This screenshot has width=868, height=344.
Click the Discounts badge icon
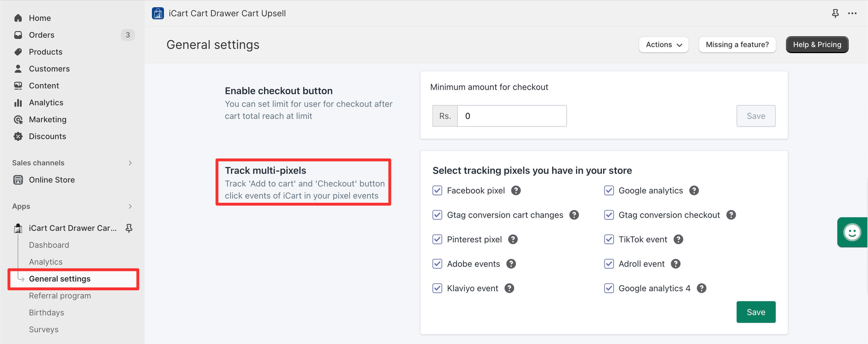pos(18,136)
